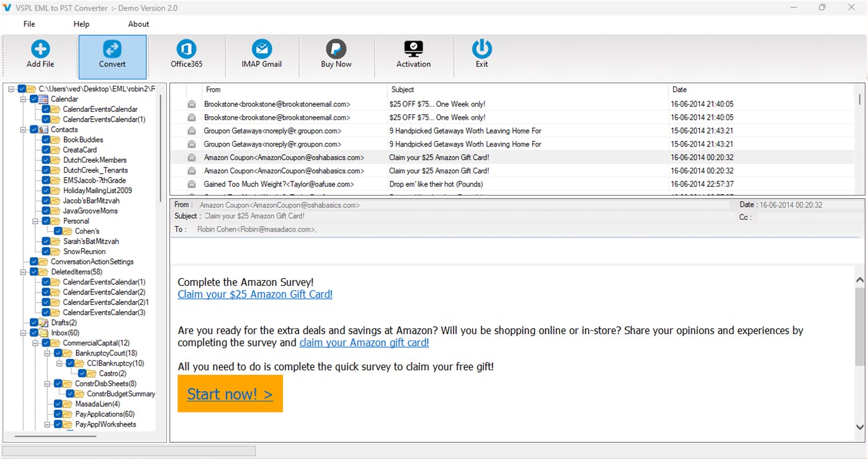Open the Help menu

[x=81, y=24]
